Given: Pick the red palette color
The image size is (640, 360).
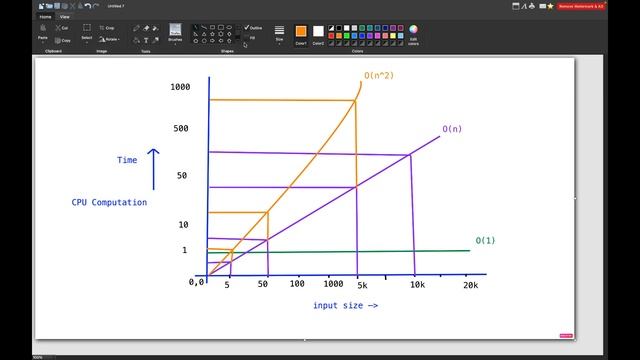Looking at the screenshot, I should (x=331, y=36).
